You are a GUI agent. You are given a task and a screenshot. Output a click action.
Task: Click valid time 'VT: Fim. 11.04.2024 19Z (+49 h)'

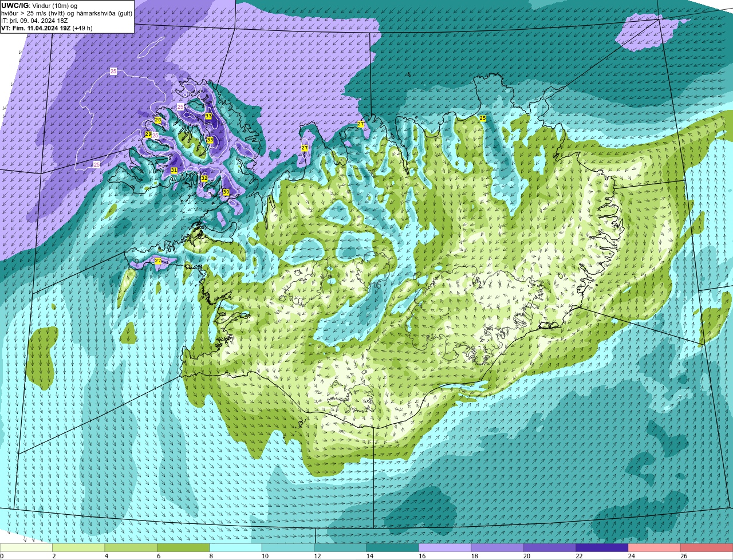[47, 28]
